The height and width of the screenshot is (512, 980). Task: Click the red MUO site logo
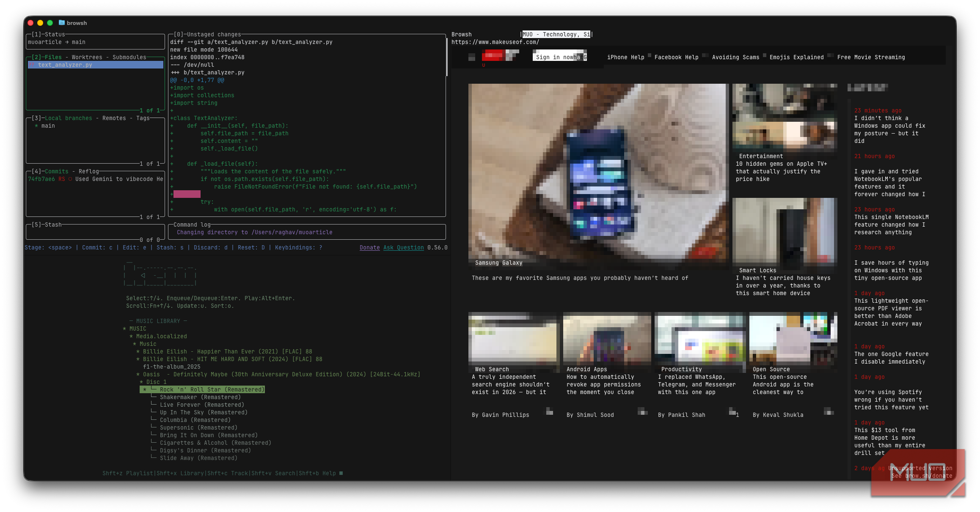(500, 55)
